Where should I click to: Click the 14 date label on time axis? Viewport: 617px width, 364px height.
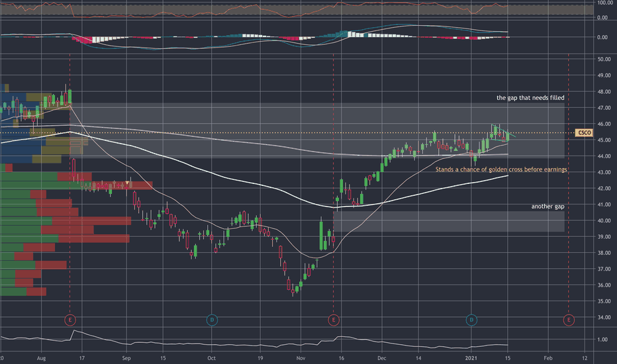pyautogui.click(x=418, y=358)
